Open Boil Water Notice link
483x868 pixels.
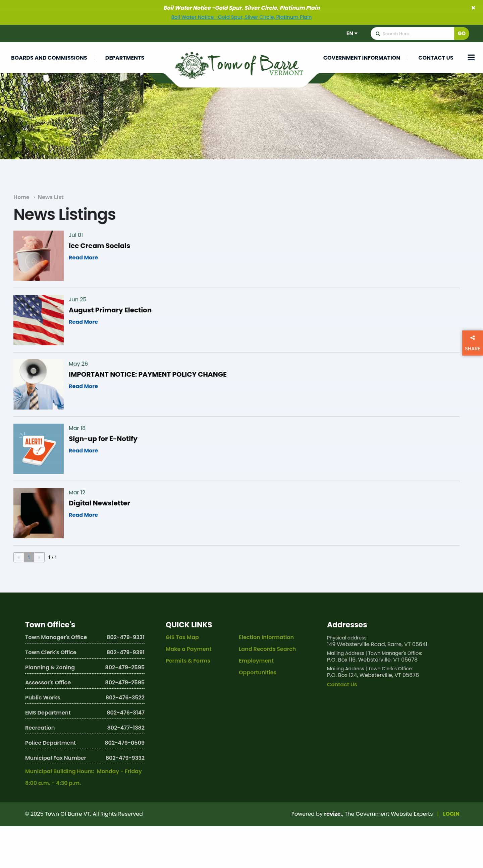click(x=241, y=17)
